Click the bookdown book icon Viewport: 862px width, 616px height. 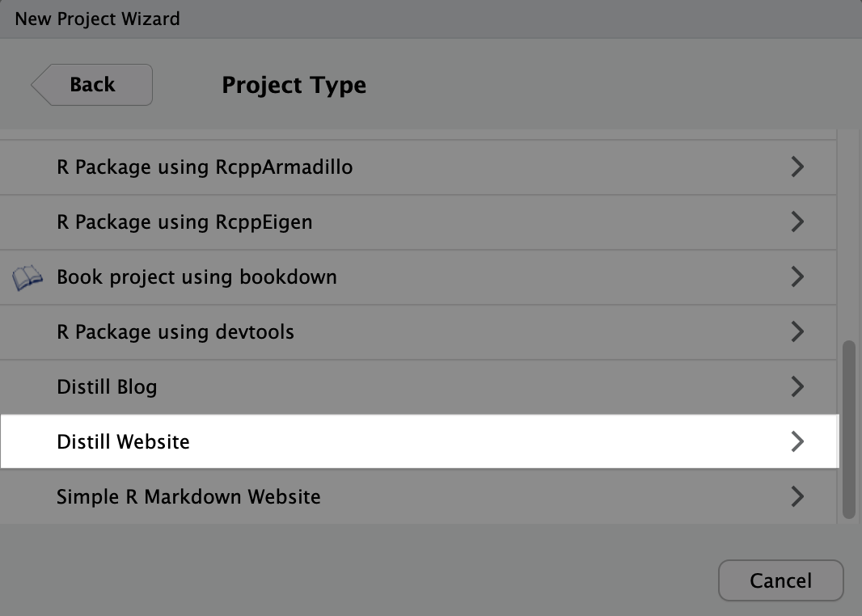[27, 278]
